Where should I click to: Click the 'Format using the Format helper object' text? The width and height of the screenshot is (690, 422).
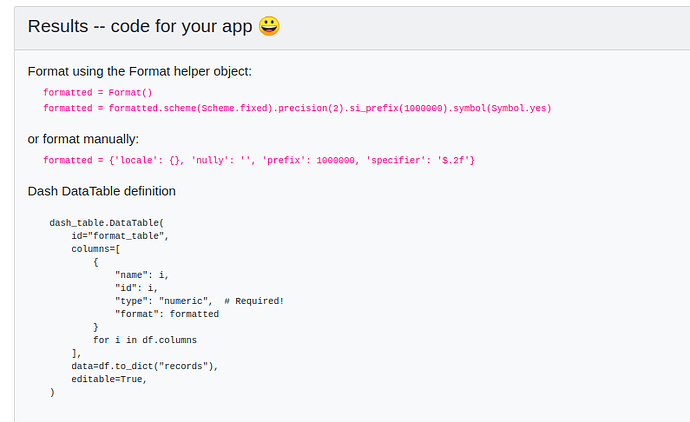tap(139, 72)
